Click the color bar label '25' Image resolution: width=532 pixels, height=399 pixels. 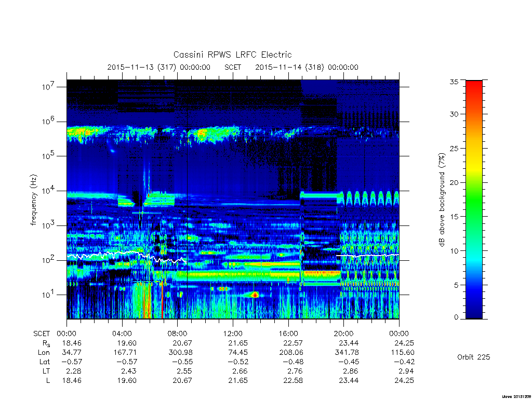(454, 148)
